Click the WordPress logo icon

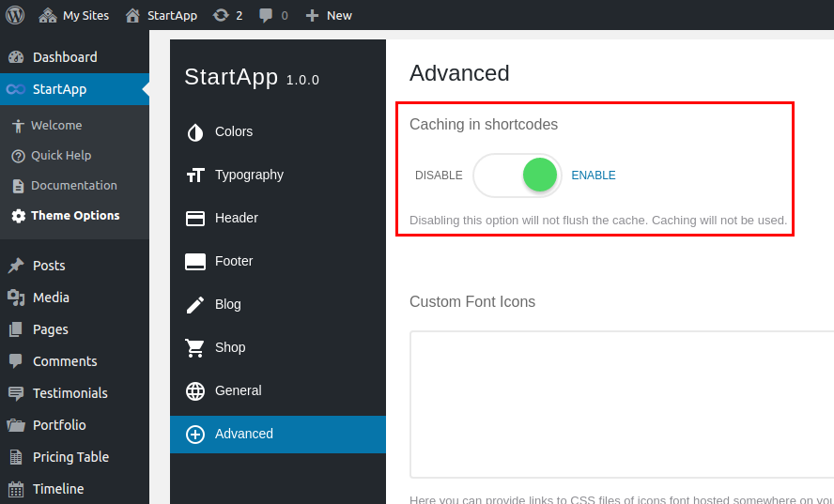click(15, 15)
